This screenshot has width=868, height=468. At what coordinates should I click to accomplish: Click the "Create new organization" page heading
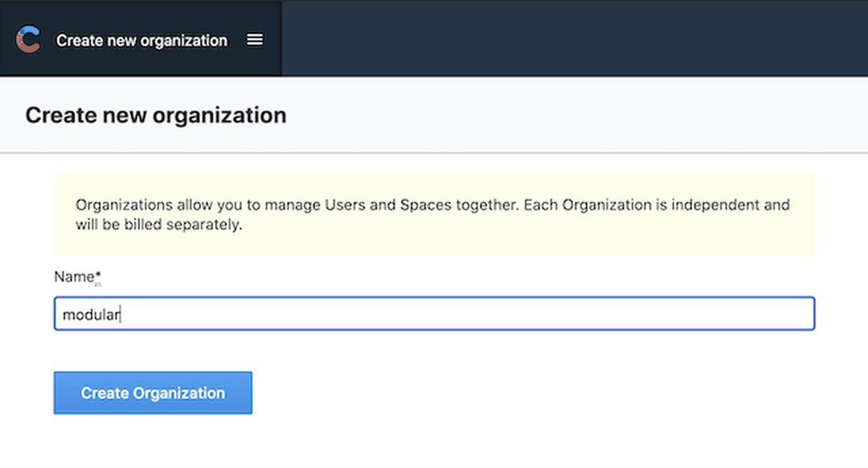coord(156,115)
